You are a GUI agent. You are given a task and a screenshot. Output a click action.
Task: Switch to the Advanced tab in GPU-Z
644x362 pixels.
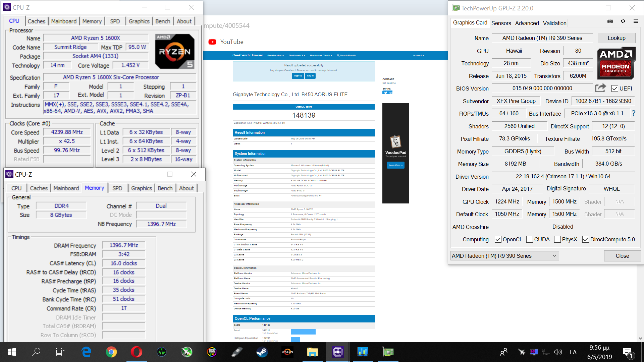pos(527,23)
